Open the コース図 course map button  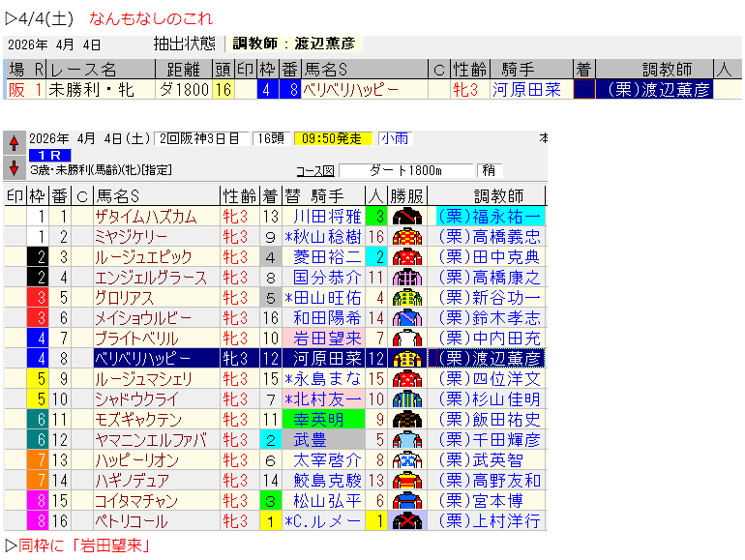click(x=314, y=171)
